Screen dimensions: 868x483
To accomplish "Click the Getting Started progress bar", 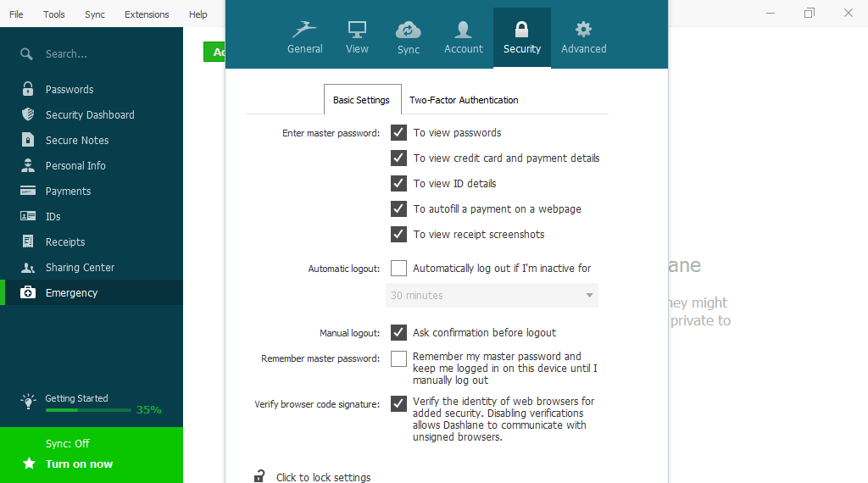I will (x=88, y=410).
